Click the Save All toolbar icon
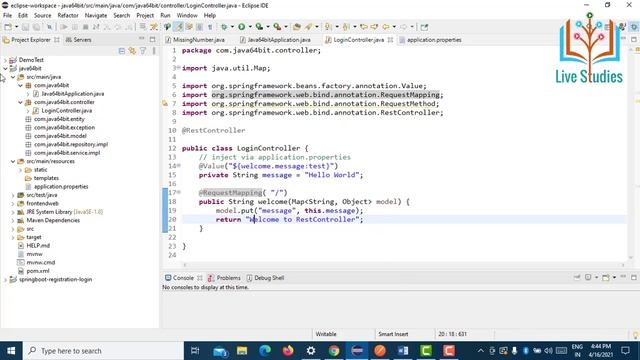 (x=36, y=27)
